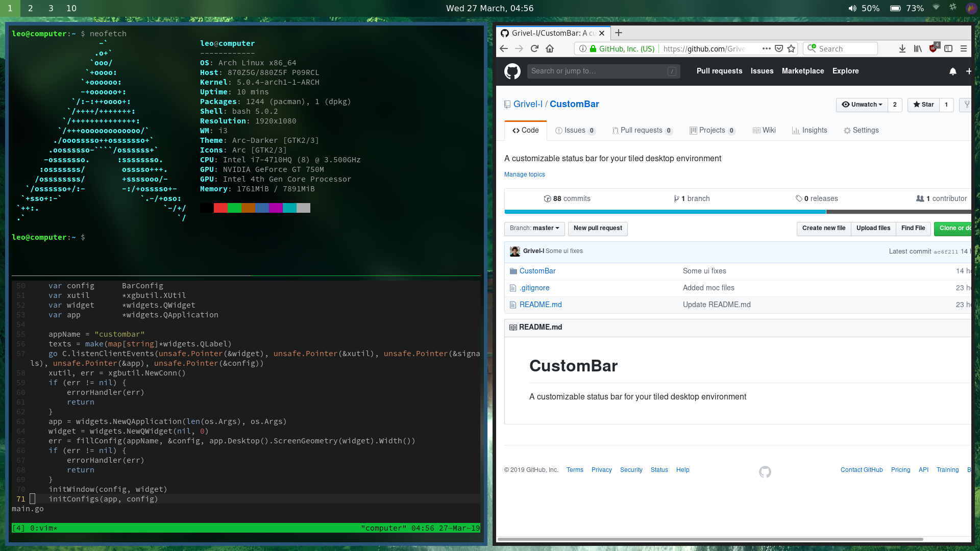
Task: Click the New pull request button
Action: click(x=598, y=229)
